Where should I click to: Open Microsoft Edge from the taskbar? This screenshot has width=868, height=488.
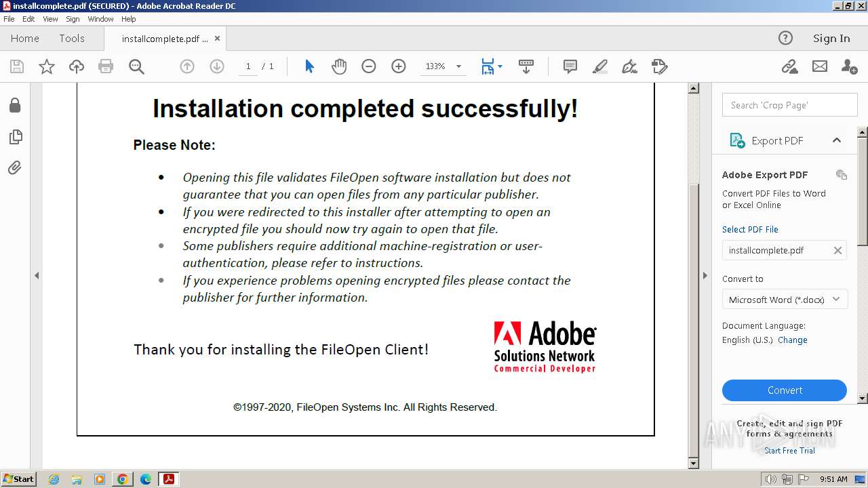coord(145,479)
